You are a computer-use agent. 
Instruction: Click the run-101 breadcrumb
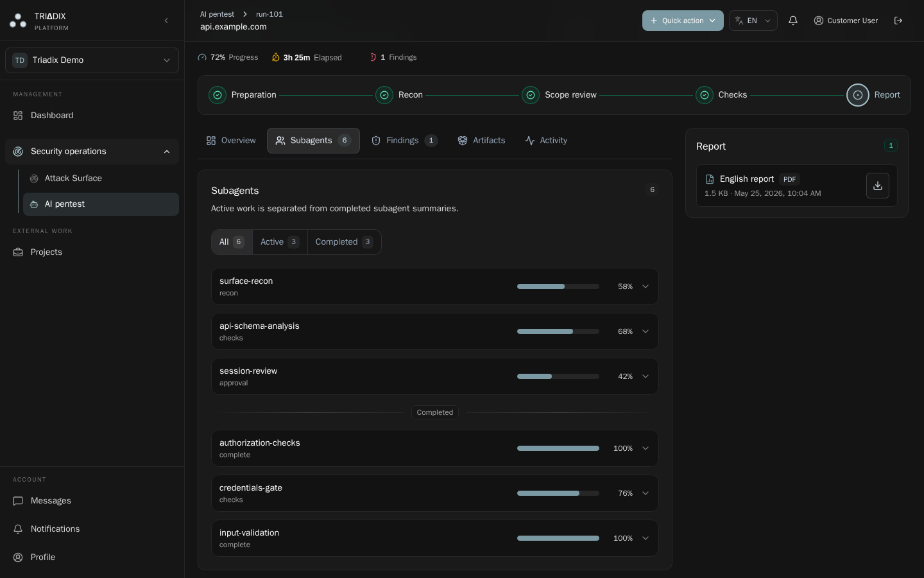coord(269,14)
